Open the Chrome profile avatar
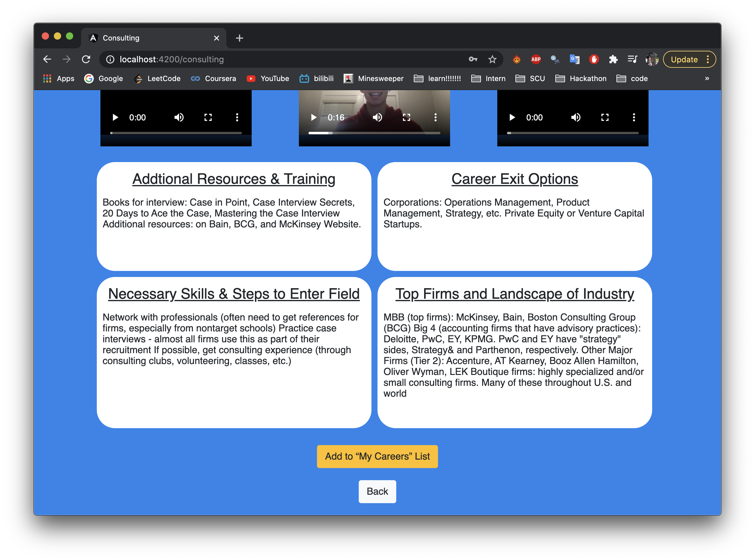 click(652, 60)
